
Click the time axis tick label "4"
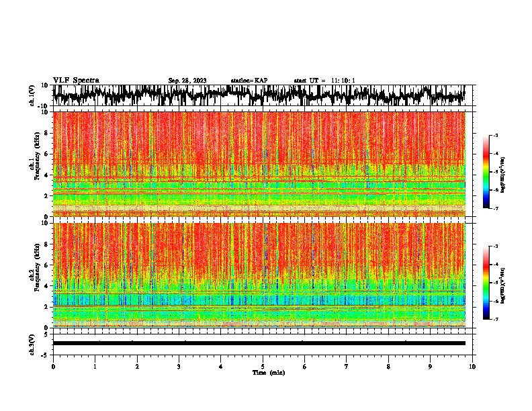pyautogui.click(x=221, y=367)
